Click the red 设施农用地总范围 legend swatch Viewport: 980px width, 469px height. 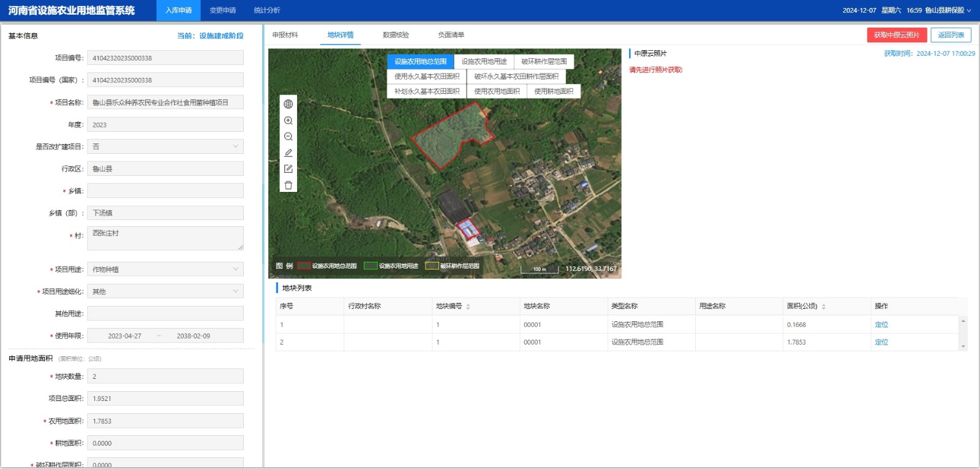(304, 266)
